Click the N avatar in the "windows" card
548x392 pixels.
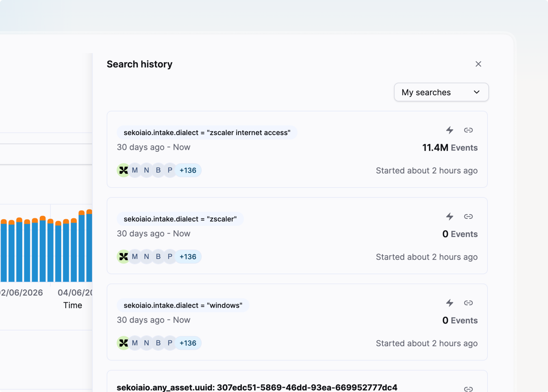[146, 343]
